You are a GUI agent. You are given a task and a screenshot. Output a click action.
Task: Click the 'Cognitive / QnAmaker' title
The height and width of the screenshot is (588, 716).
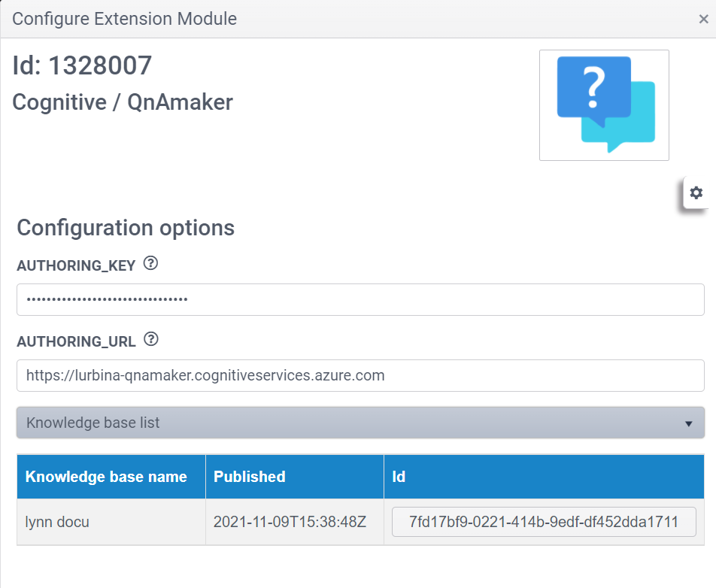pyautogui.click(x=123, y=102)
